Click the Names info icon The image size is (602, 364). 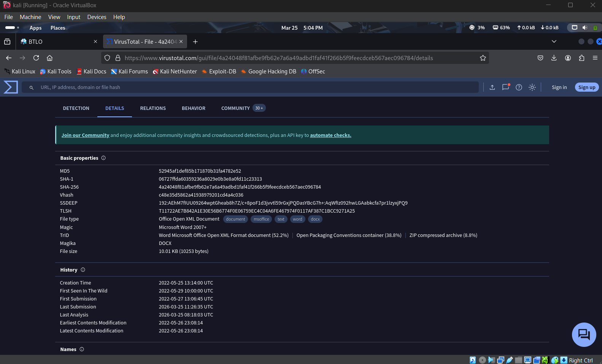pyautogui.click(x=82, y=349)
